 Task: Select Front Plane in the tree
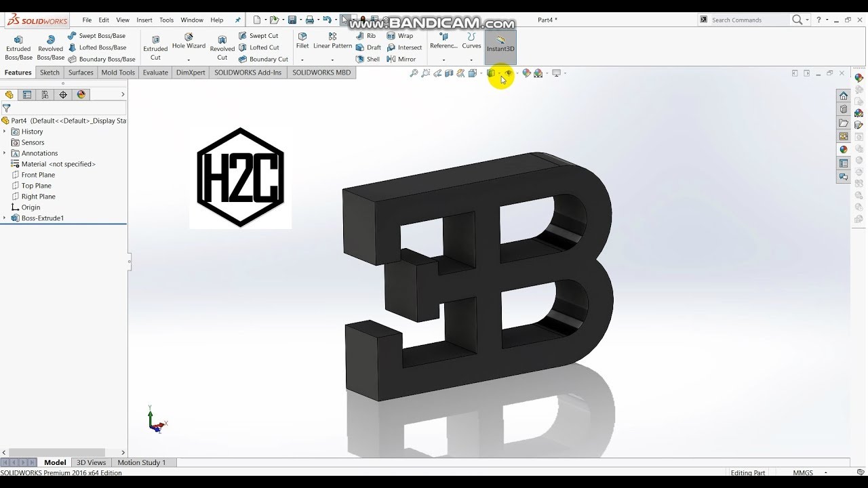[33, 175]
